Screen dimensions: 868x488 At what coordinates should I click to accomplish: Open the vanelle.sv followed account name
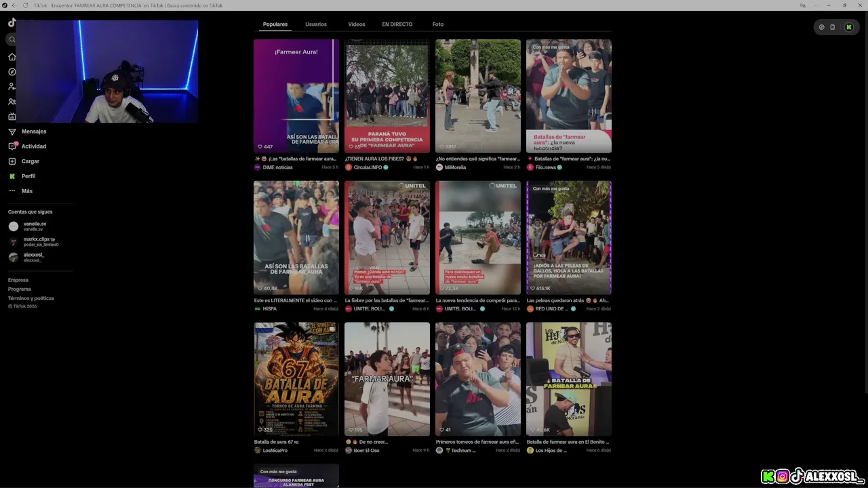click(x=35, y=224)
